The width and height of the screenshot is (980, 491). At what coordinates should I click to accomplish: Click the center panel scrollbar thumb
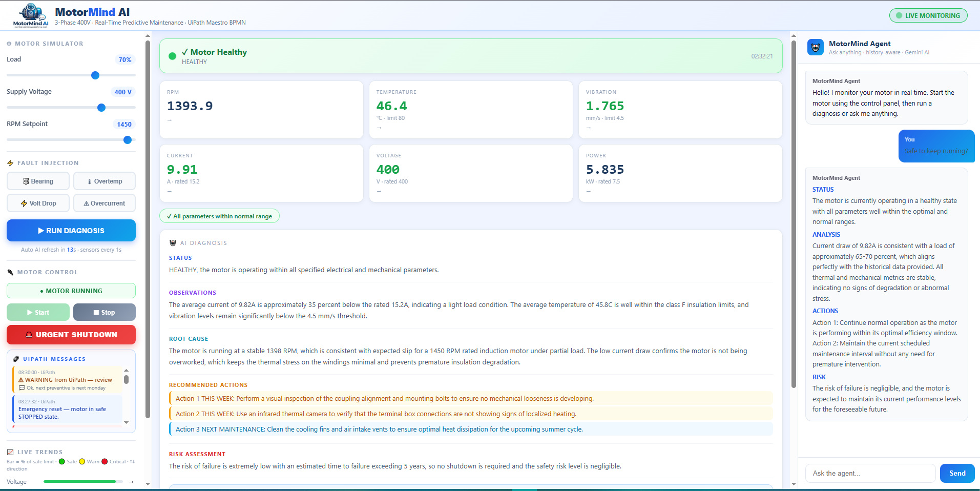tap(794, 213)
